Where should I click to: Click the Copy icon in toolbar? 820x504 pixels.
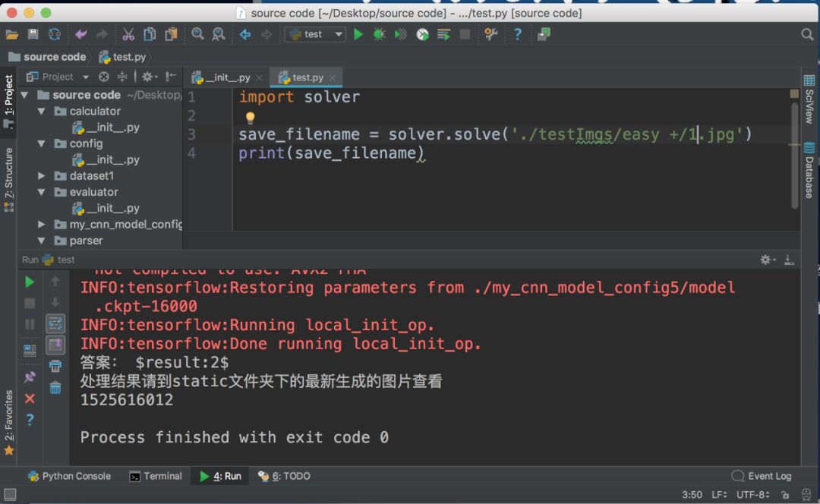(x=150, y=34)
